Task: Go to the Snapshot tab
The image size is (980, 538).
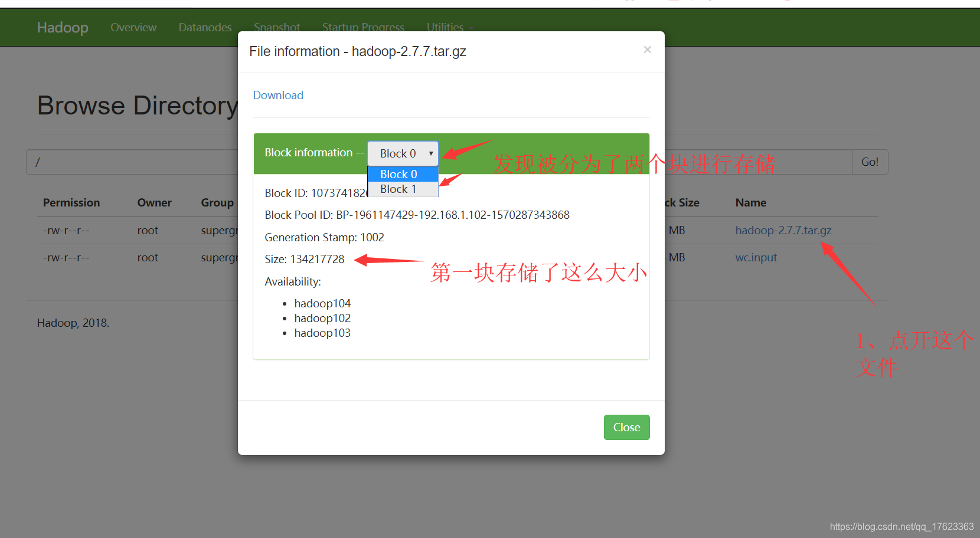Action: click(x=277, y=27)
